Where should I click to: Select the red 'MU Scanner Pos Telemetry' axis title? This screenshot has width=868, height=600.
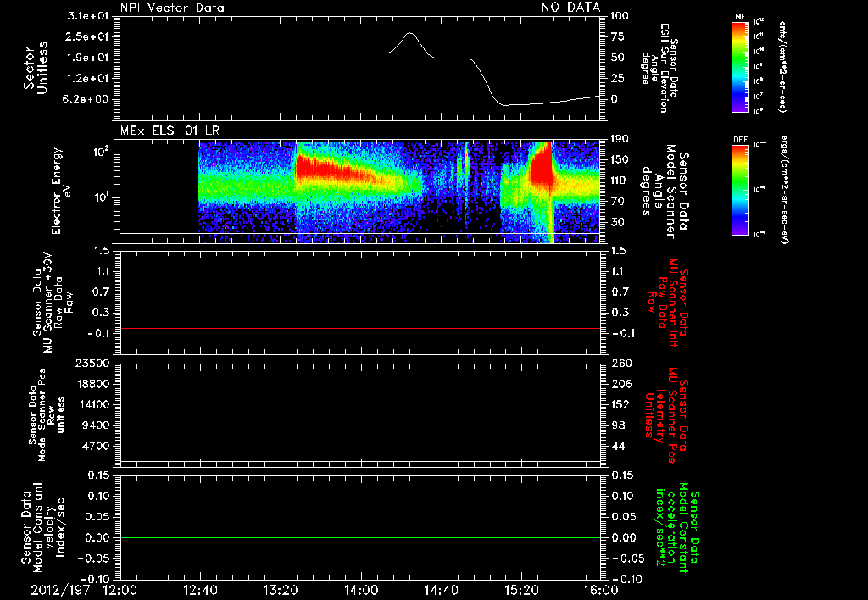pos(666,415)
